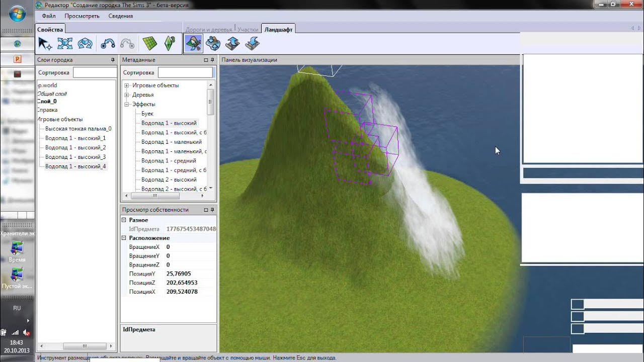Select layer object Высокая тонкая пальма_0

[78, 129]
